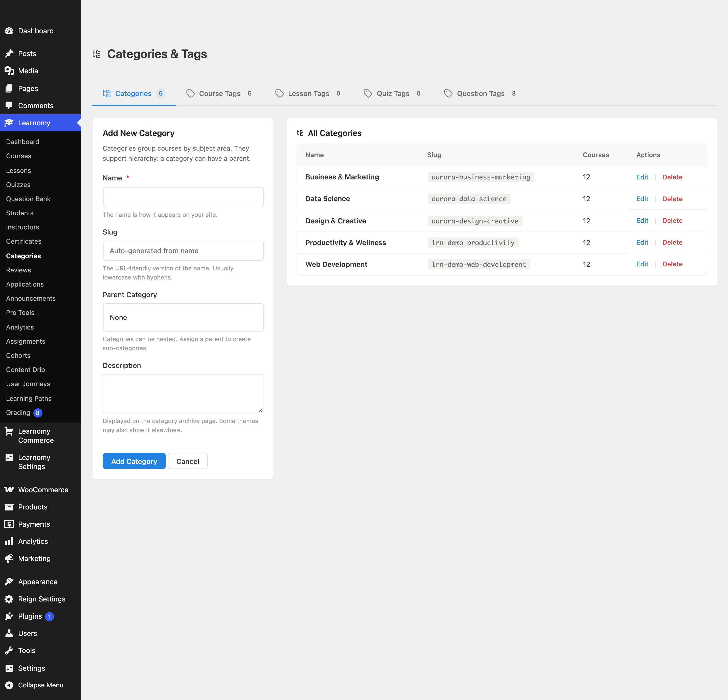Click the Analytics bar chart icon
This screenshot has height=700, width=728.
point(9,541)
